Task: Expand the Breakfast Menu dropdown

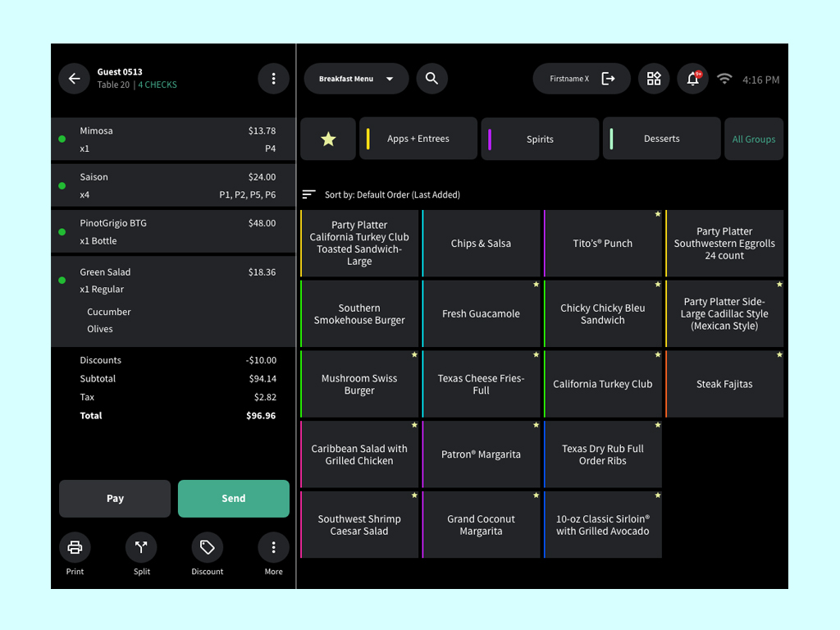Action: click(356, 79)
